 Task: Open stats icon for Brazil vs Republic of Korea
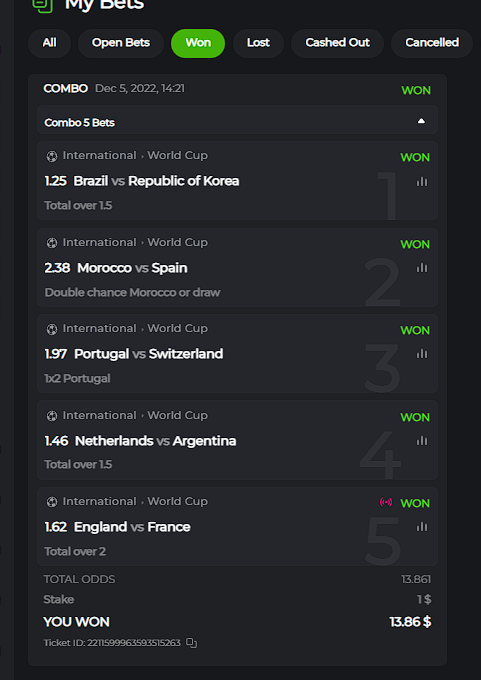click(x=422, y=182)
